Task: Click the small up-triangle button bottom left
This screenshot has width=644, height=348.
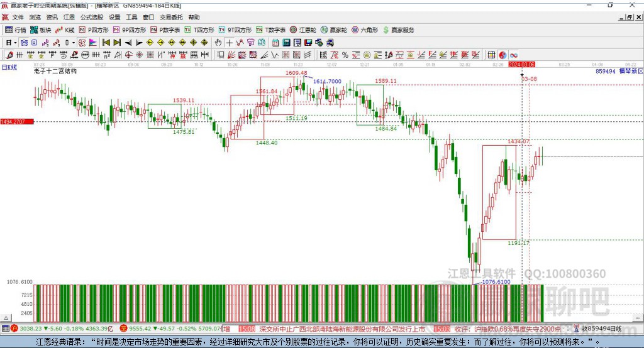Action: click(x=6, y=318)
